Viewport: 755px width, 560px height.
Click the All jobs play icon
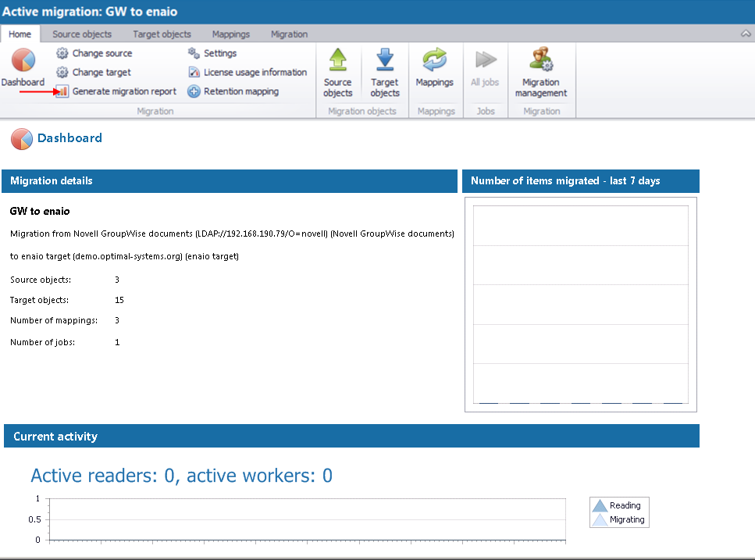(485, 61)
